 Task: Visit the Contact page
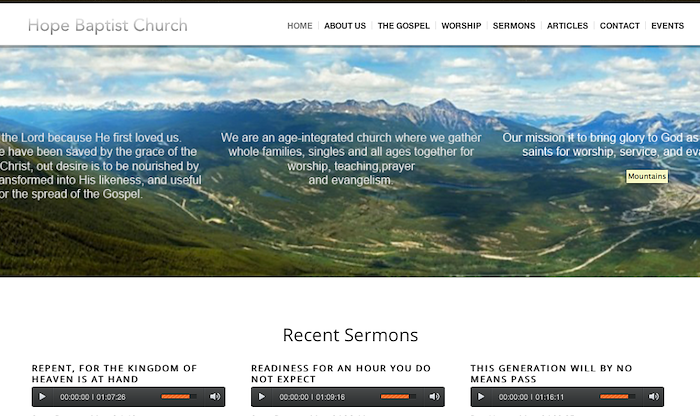[x=620, y=26]
